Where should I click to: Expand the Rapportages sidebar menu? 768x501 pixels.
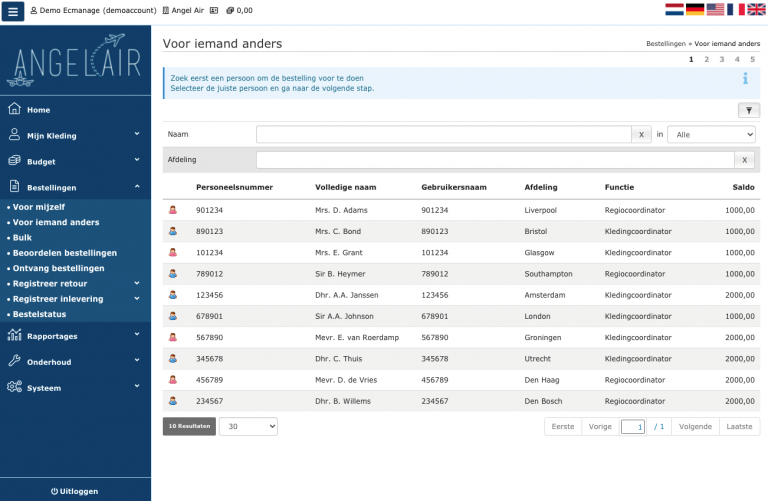tap(75, 336)
